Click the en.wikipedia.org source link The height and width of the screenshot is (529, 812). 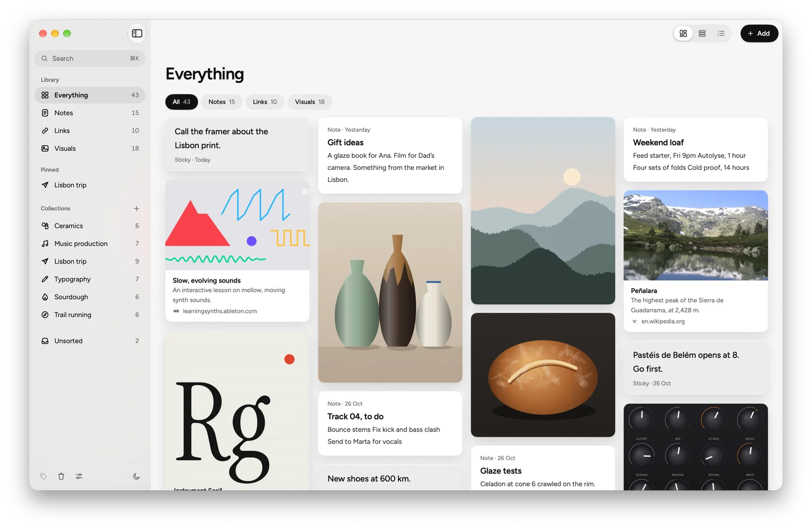coord(663,322)
